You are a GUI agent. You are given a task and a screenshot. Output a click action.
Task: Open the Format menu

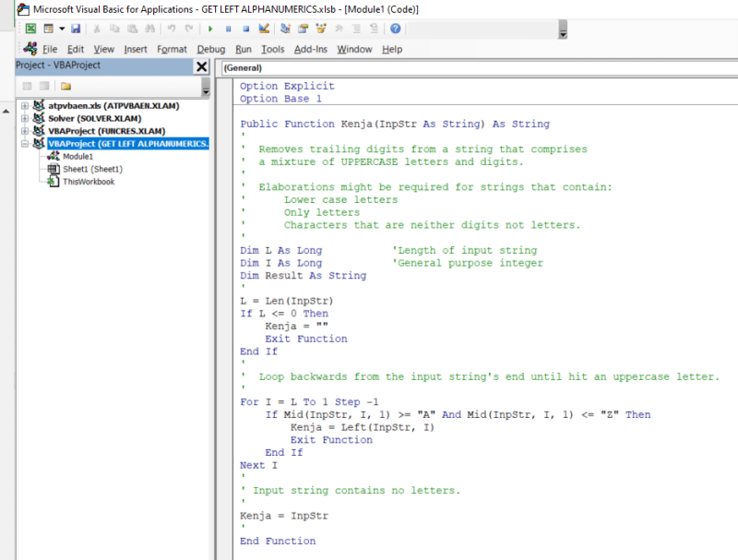(172, 49)
